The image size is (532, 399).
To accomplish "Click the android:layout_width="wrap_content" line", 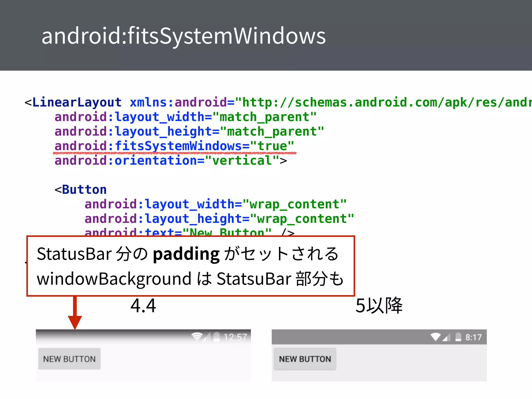I will 216,204.
